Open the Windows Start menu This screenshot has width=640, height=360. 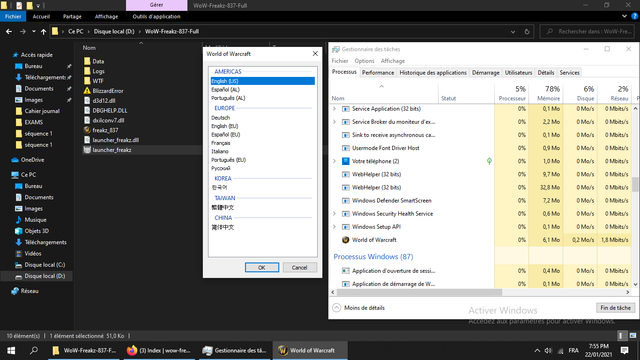point(11,350)
